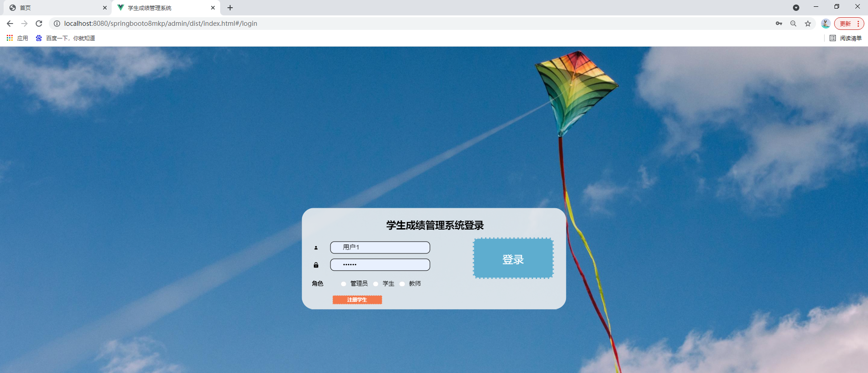Select the 学生 role radio button

tap(376, 284)
